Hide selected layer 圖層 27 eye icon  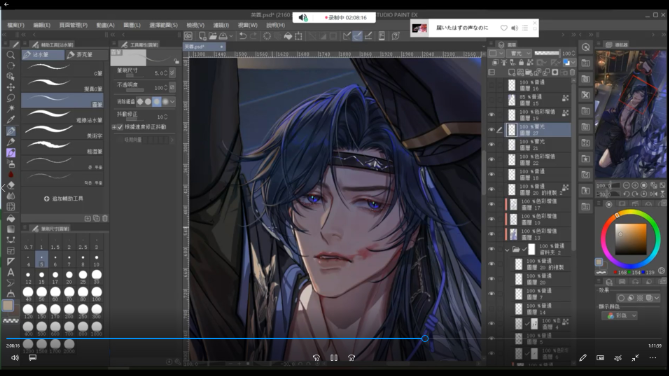point(492,130)
